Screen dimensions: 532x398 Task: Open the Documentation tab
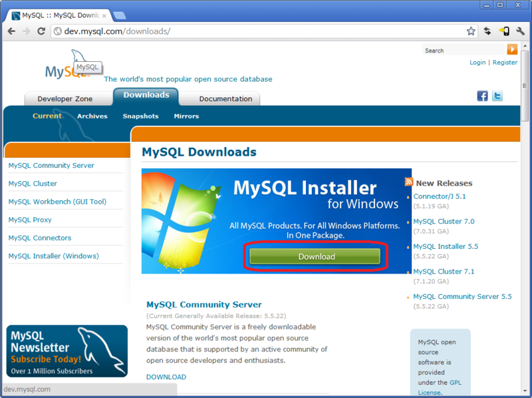[x=225, y=99]
